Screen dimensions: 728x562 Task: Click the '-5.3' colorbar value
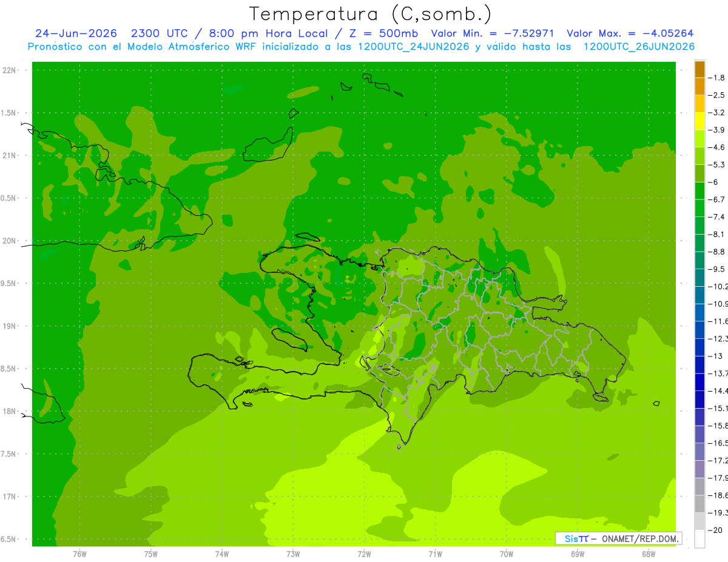point(716,164)
